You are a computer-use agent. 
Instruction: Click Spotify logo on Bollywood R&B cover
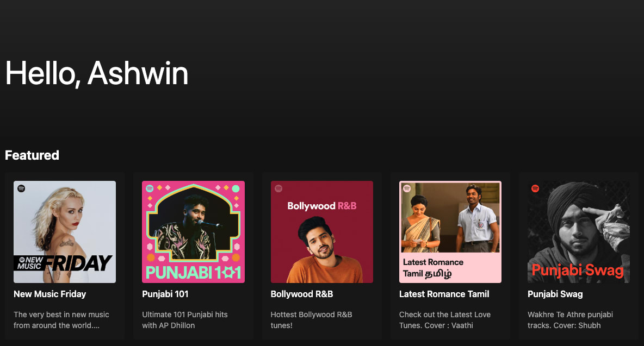pyautogui.click(x=278, y=188)
